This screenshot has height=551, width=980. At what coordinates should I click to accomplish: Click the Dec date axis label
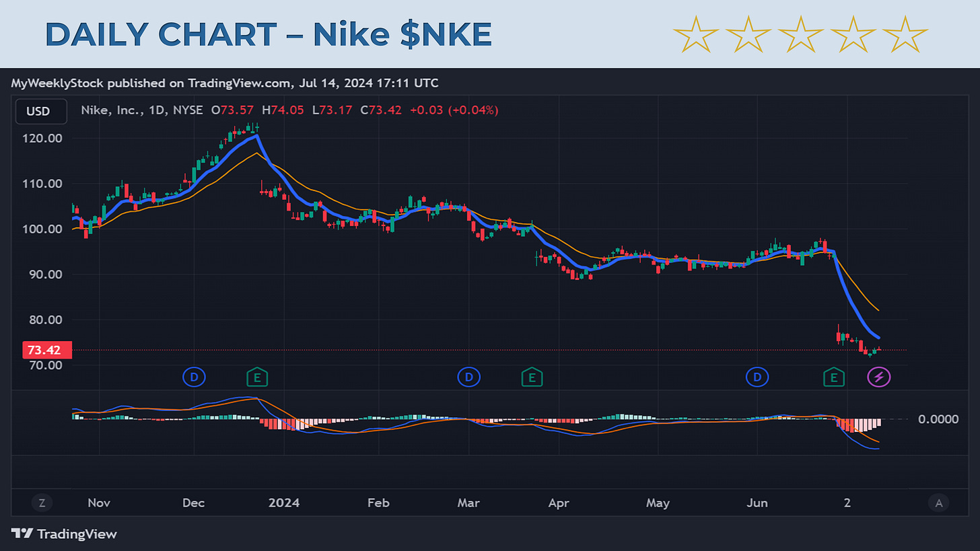click(194, 503)
